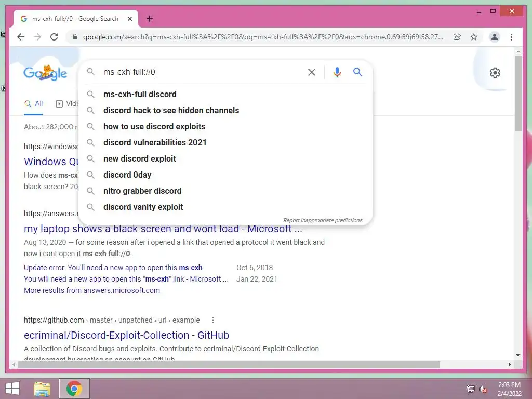
Task: Click the scroll-right arrow of horizontal scrollbar
Action: click(509, 364)
